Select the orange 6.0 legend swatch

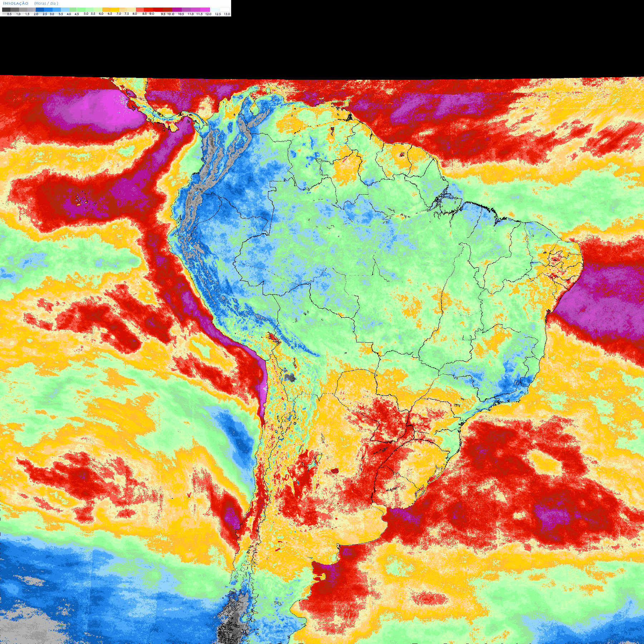106,10
